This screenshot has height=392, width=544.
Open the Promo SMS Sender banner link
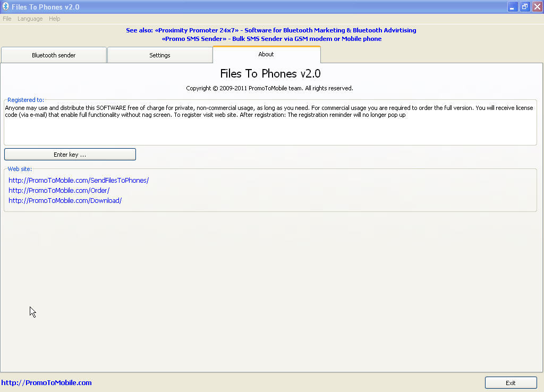click(271, 39)
